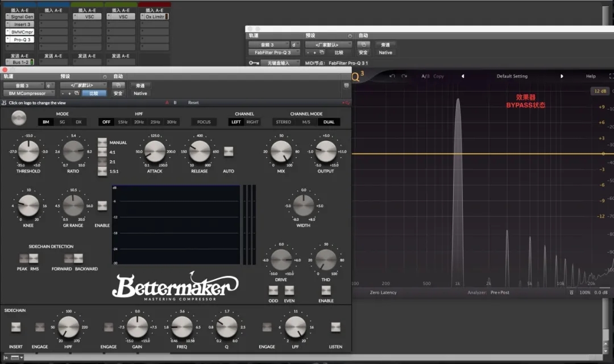Click the compressor Reset button
The width and height of the screenshot is (614, 364).
click(x=193, y=103)
